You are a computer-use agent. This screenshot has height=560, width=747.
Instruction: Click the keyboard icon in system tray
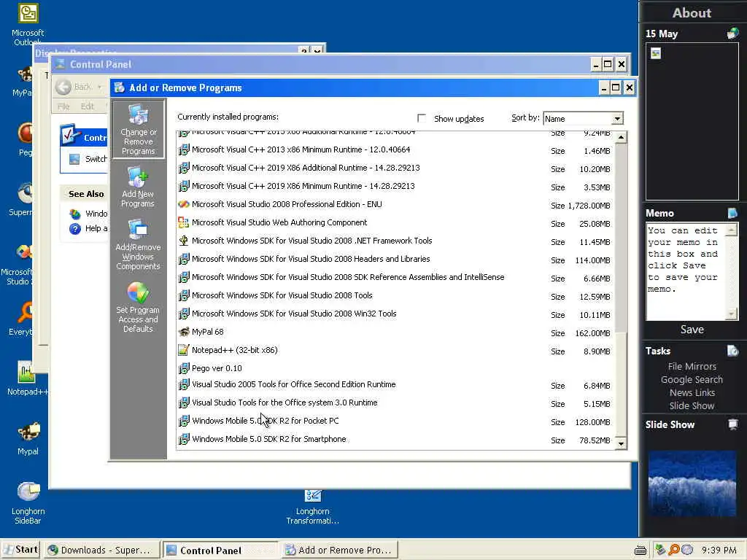coord(640,551)
